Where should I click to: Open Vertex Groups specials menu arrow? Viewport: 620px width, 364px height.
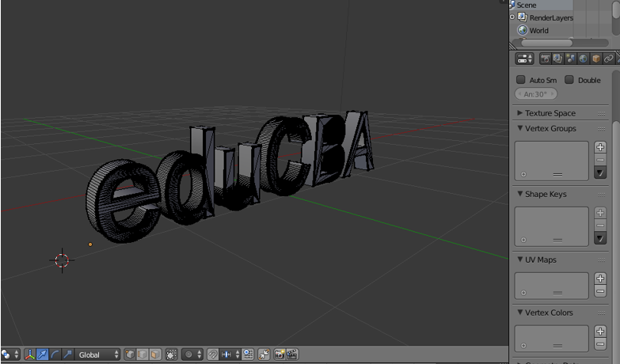600,173
